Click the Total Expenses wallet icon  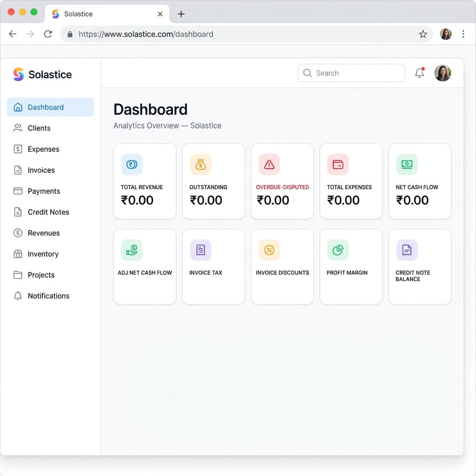338,164
